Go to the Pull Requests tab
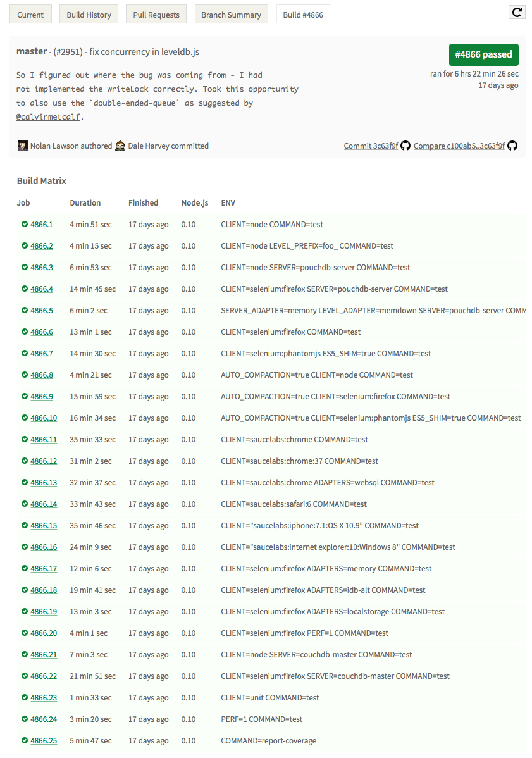 [156, 15]
